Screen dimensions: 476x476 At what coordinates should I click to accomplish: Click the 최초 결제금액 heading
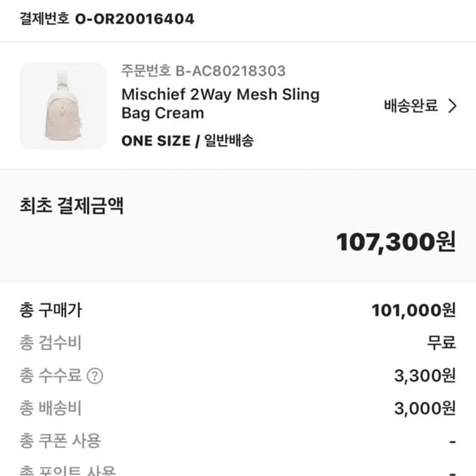tap(71, 206)
